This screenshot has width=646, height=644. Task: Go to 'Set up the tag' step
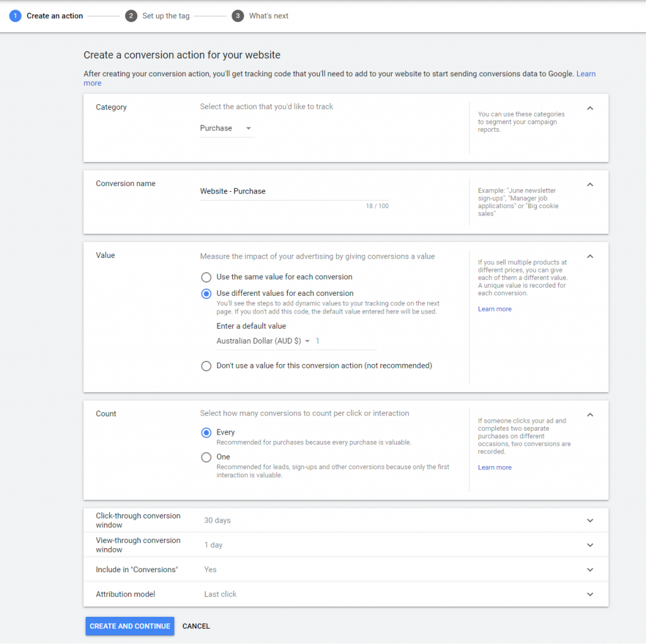click(x=166, y=16)
